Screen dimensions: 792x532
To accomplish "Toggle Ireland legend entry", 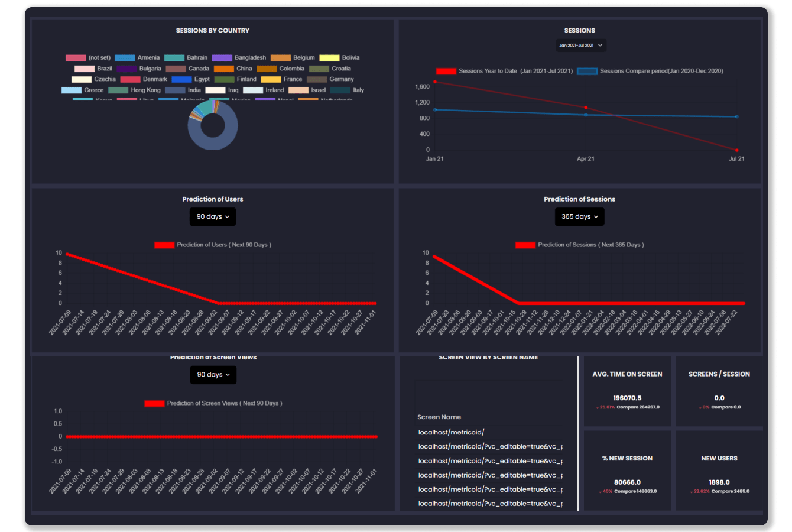I will coord(263,90).
